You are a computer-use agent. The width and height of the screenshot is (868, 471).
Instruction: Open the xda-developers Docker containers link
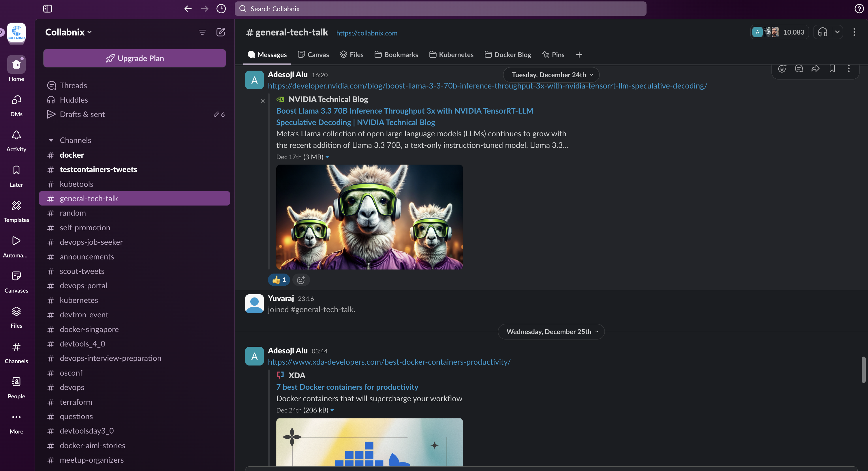(x=389, y=362)
